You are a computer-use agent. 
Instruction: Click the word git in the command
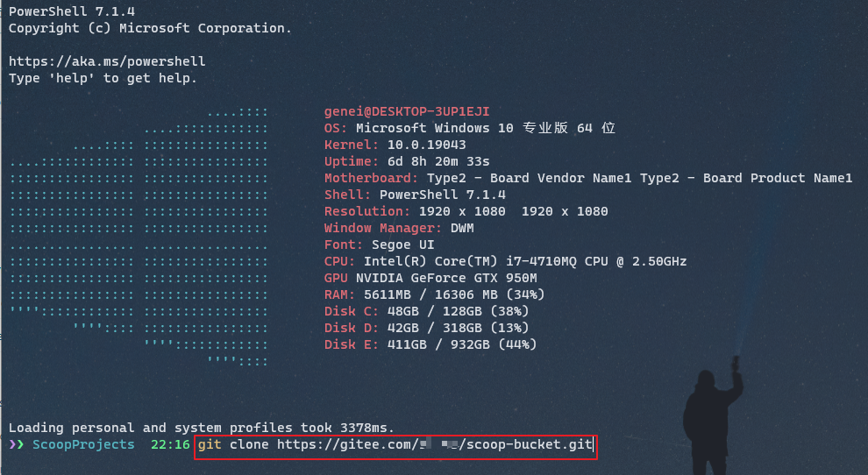click(x=210, y=444)
